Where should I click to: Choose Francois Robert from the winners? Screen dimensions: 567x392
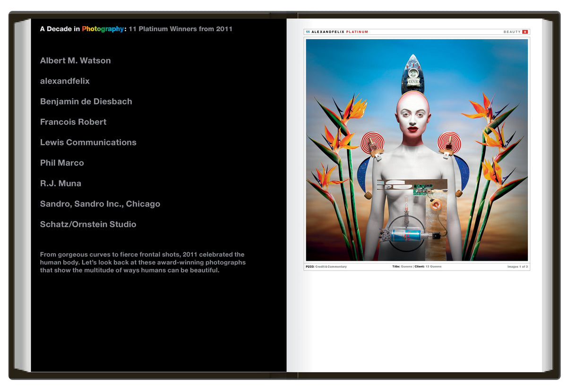click(73, 122)
